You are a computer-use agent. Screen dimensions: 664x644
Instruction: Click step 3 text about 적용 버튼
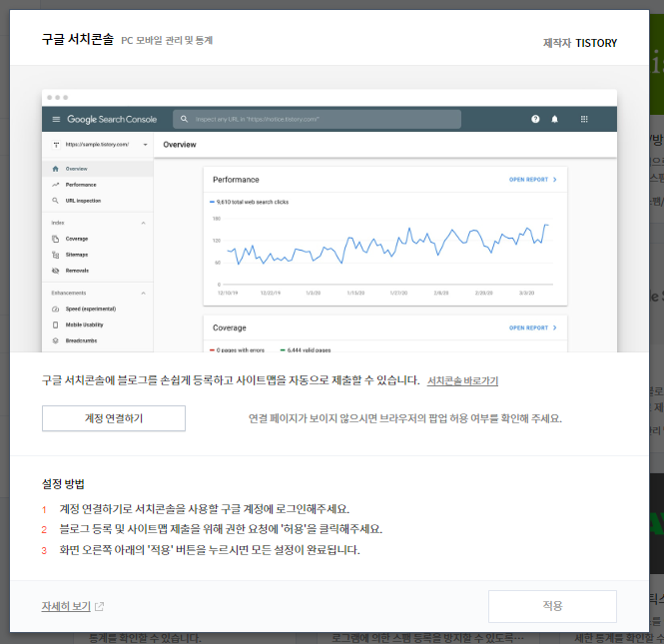[x=210, y=550]
